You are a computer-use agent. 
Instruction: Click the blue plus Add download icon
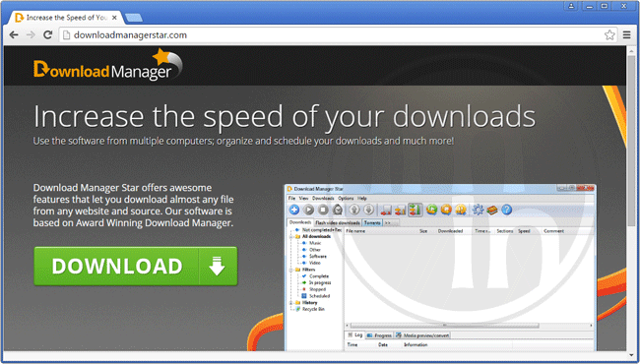[x=294, y=210]
